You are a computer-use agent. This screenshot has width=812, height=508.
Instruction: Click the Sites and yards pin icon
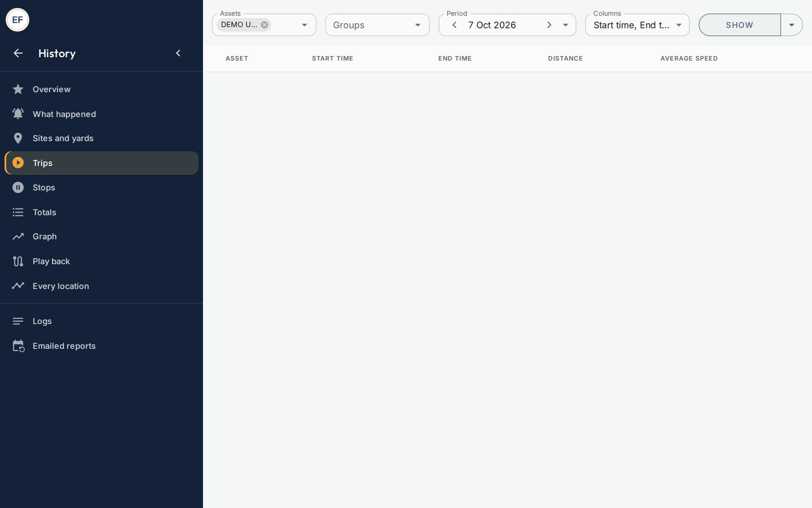[x=18, y=138]
